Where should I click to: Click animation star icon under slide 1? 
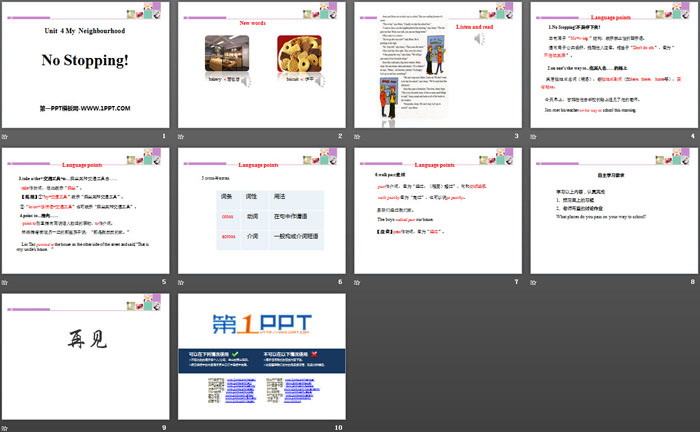click(4, 137)
